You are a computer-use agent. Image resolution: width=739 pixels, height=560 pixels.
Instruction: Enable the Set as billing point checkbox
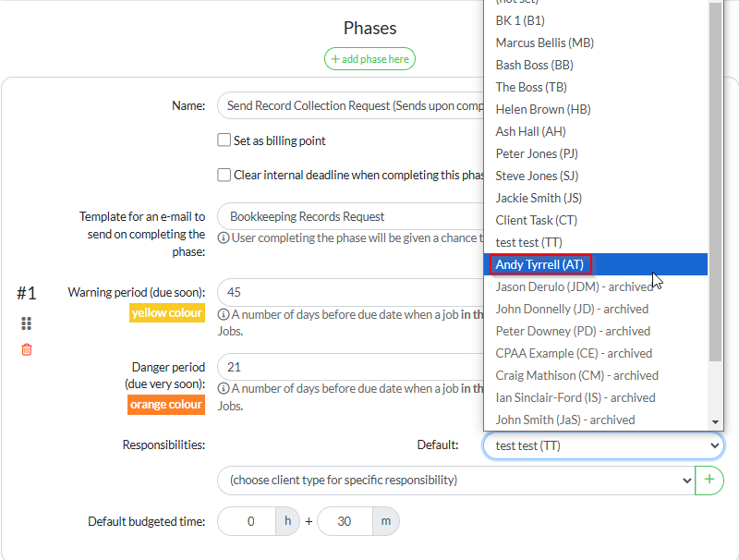coord(224,140)
